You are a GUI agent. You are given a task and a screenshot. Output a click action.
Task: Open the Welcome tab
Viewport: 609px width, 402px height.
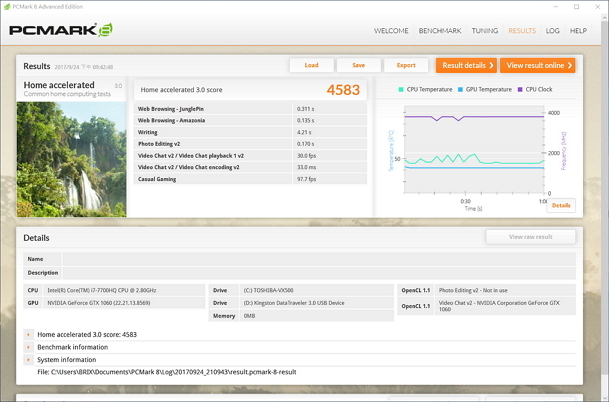coord(391,31)
